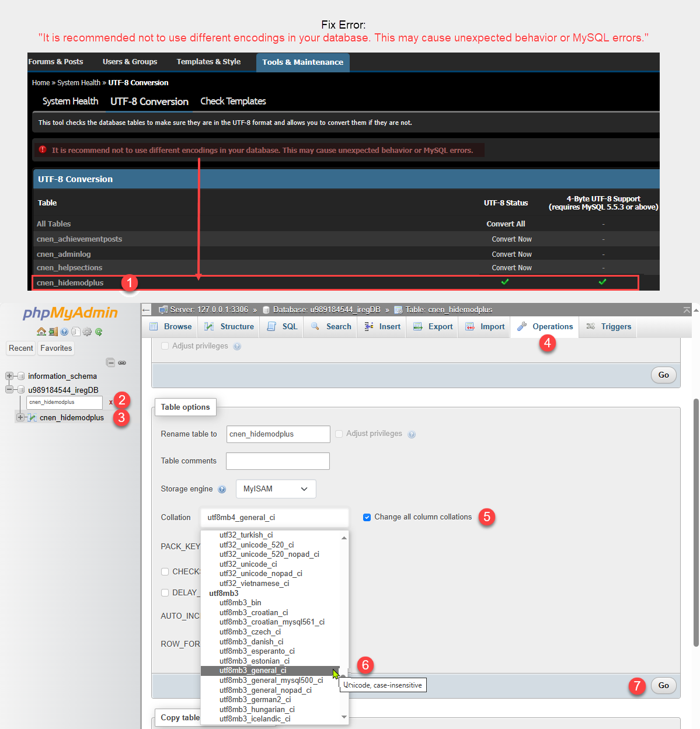The image size is (700, 729).
Task: Open phpMyAdmin documentation help icon
Action: tap(64, 332)
